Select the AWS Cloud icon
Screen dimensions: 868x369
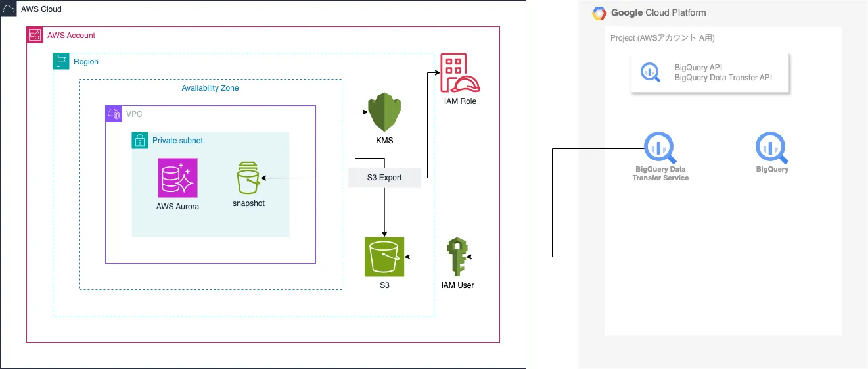(x=8, y=8)
